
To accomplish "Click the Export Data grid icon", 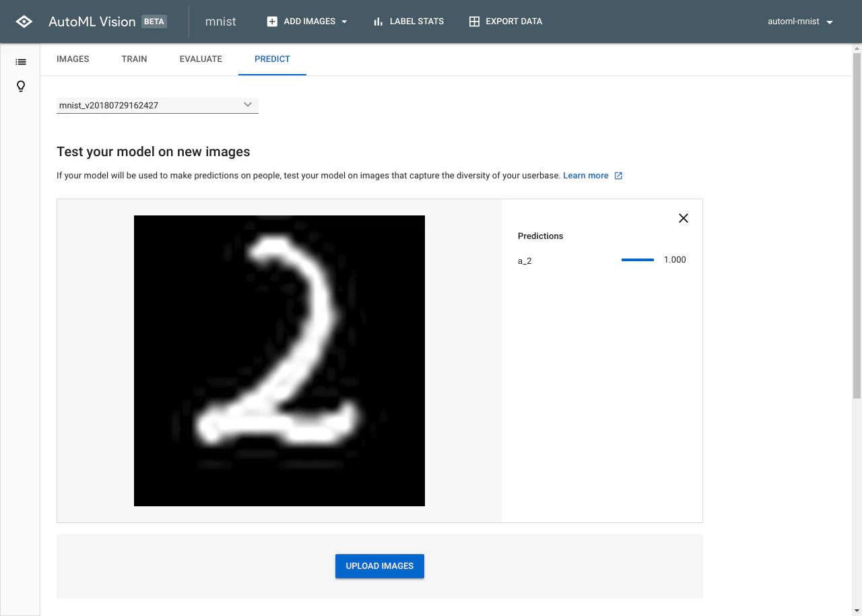I will click(474, 22).
